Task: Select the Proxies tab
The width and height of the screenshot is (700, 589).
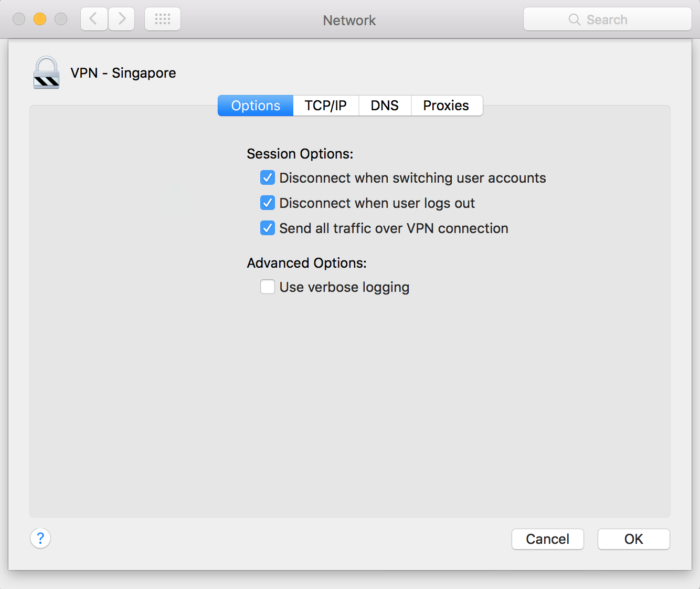Action: (447, 106)
